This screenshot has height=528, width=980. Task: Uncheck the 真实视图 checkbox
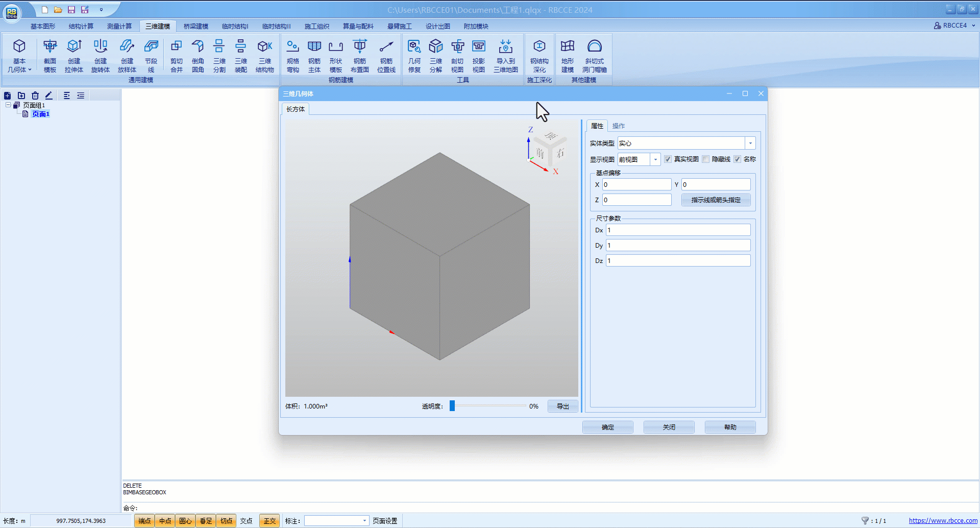[668, 159]
